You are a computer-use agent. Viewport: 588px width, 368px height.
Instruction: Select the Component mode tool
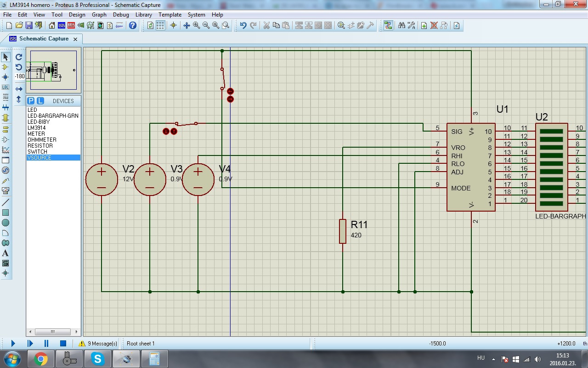pos(6,67)
